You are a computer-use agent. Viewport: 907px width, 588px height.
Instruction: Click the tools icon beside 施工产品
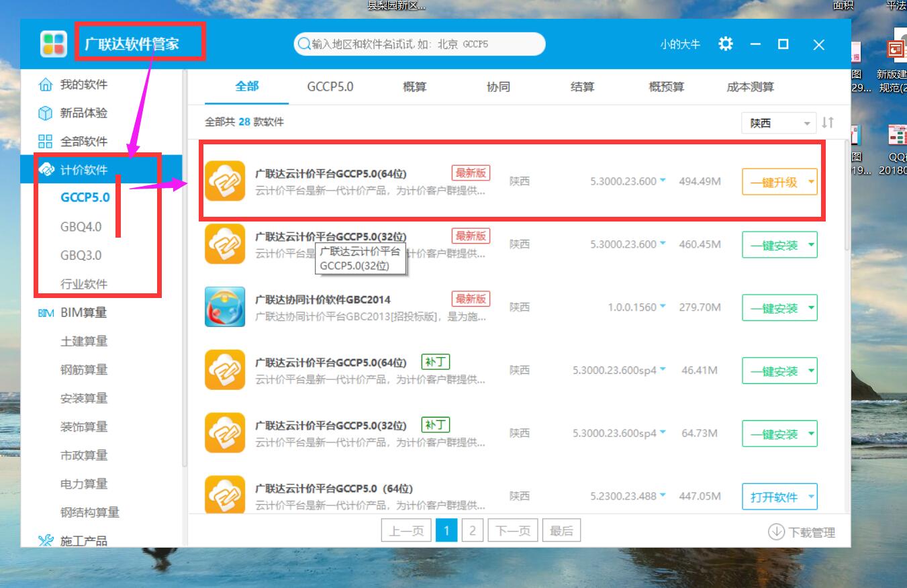[45, 540]
